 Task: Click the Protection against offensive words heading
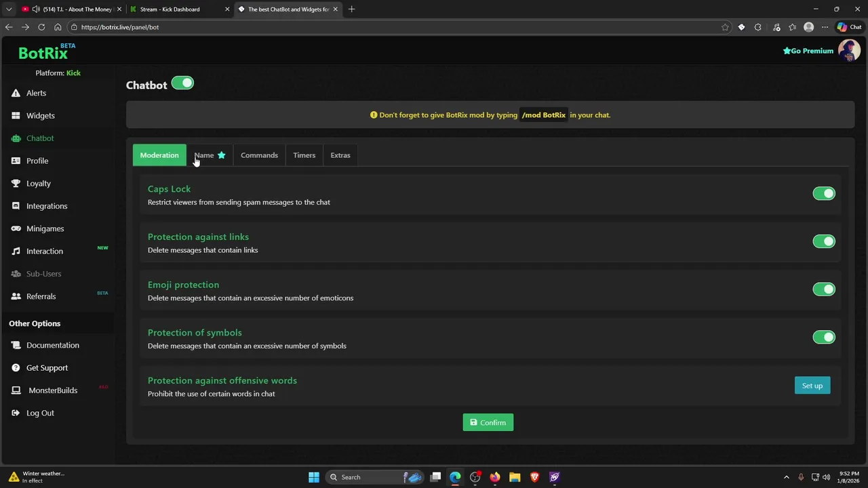222,381
